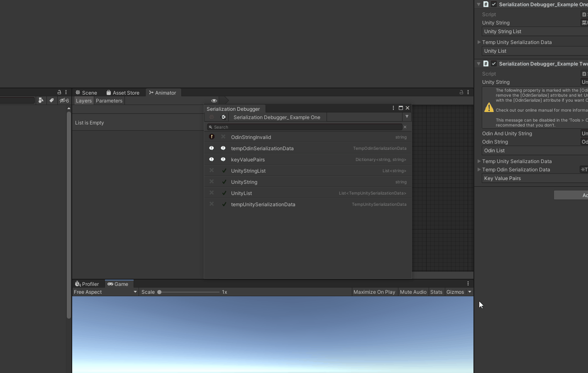Switch to the Scene tab

[86, 93]
